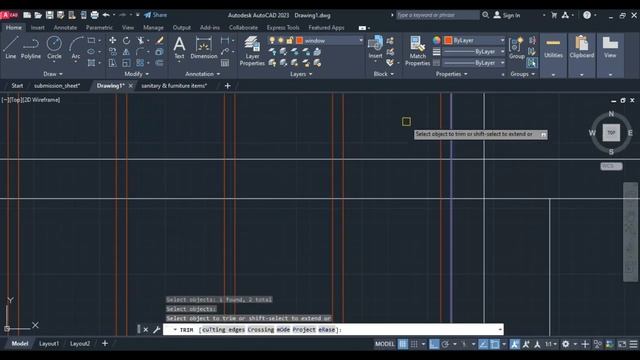Switch to submission_sheet drawing tab

tap(57, 86)
